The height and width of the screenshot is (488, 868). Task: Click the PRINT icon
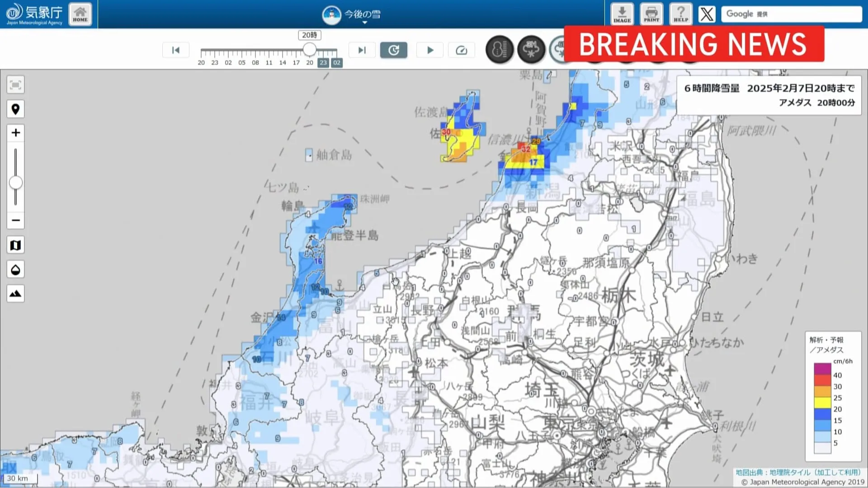(651, 14)
